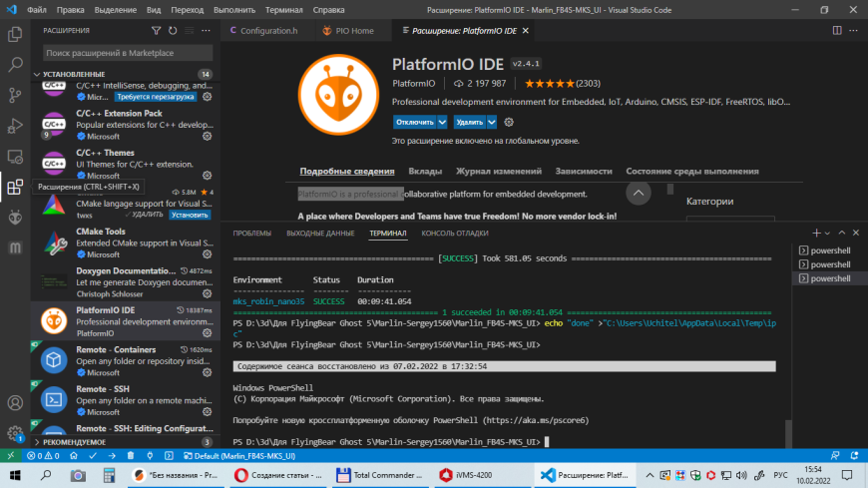Click the PlatformIO Upload arrow in the status bar

(112, 456)
